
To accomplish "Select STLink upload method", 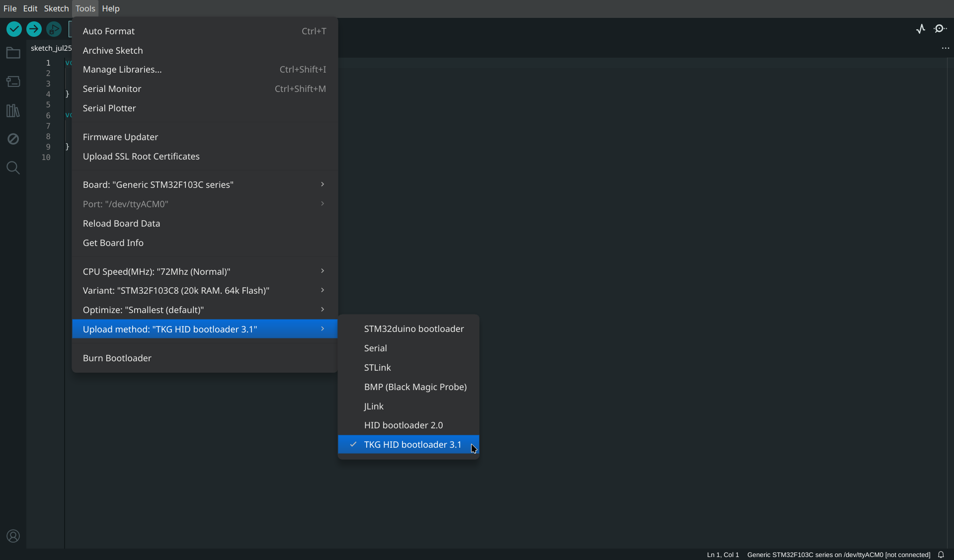I will (408, 368).
